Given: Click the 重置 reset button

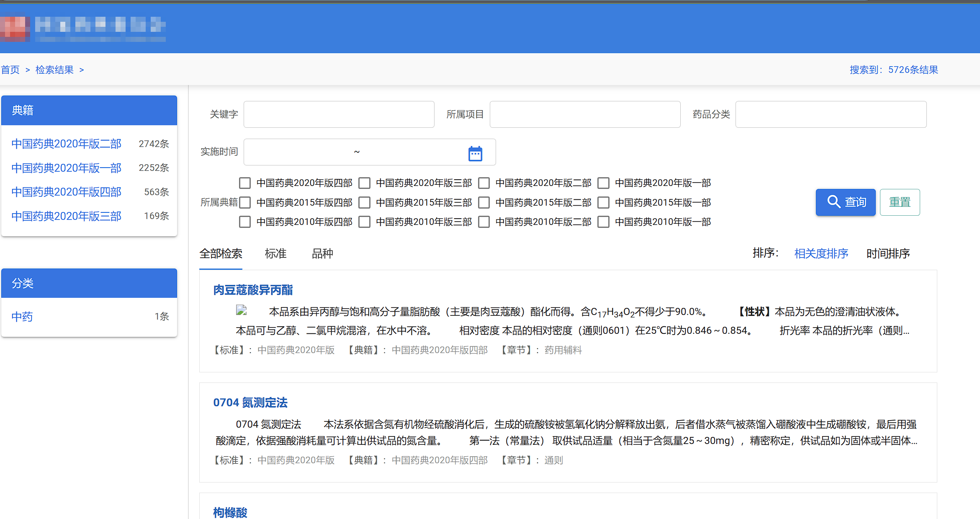Looking at the screenshot, I should click(x=900, y=202).
